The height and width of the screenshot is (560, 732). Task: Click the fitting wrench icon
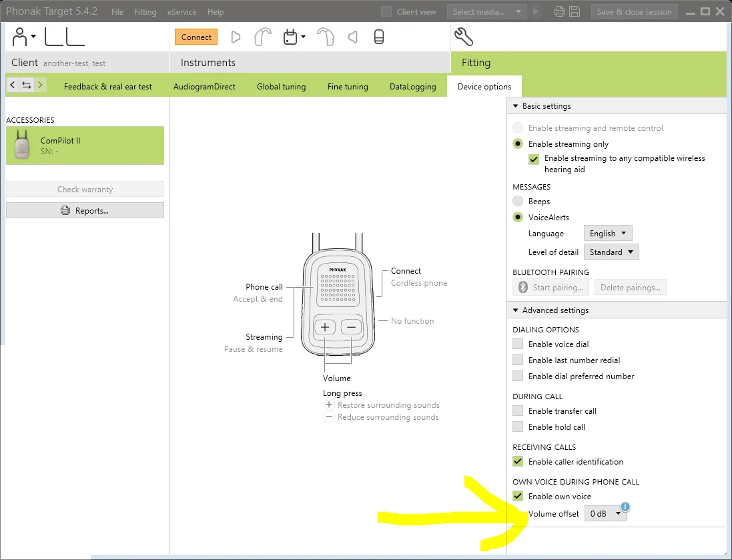(x=464, y=37)
